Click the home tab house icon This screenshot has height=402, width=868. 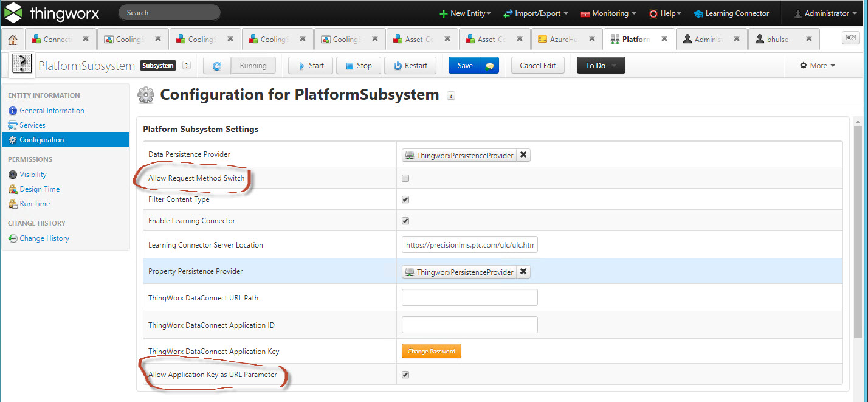12,38
